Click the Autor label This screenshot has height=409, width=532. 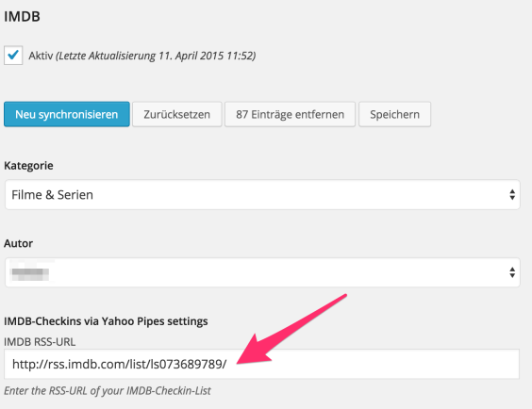(x=18, y=243)
